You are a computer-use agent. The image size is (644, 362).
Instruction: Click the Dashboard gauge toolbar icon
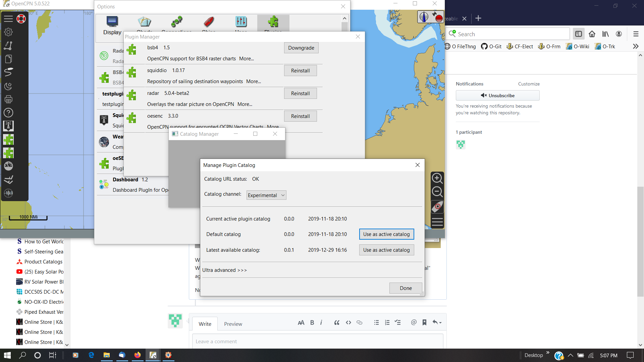8,166
